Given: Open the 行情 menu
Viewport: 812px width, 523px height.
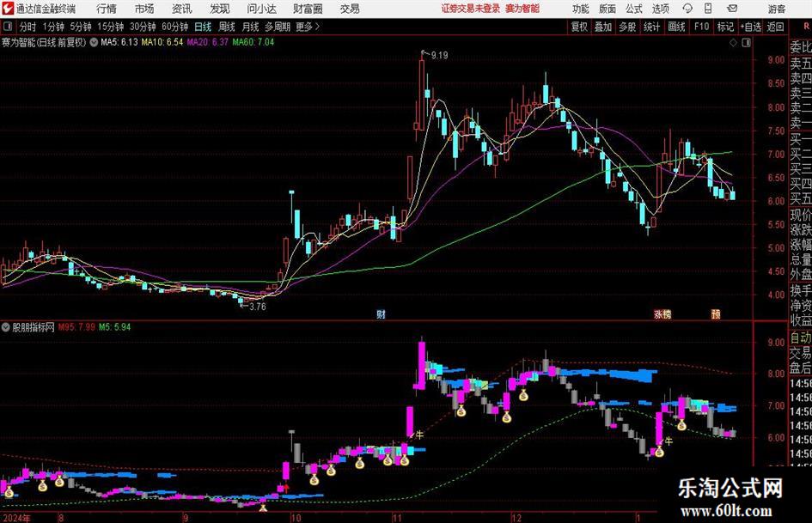Looking at the screenshot, I should tap(107, 9).
